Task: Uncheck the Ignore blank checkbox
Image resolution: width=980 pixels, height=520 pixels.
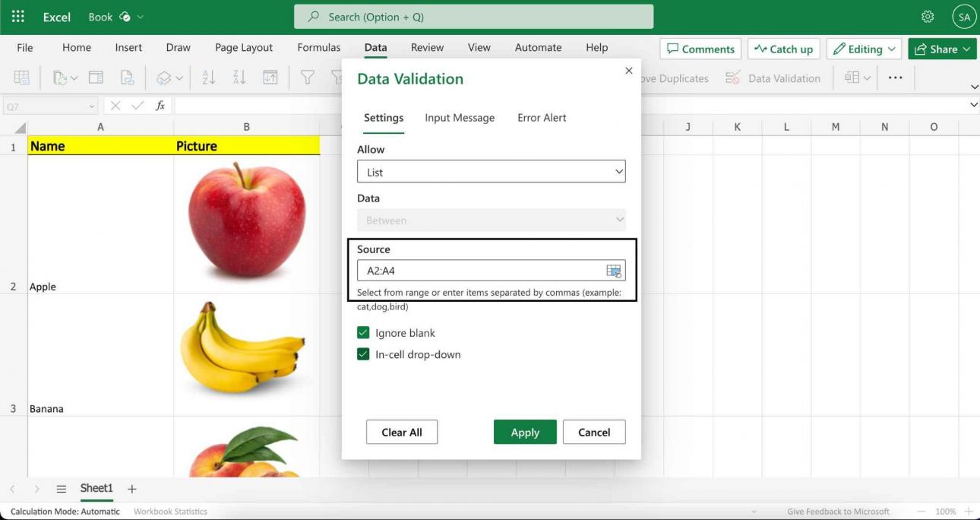Action: pos(363,333)
